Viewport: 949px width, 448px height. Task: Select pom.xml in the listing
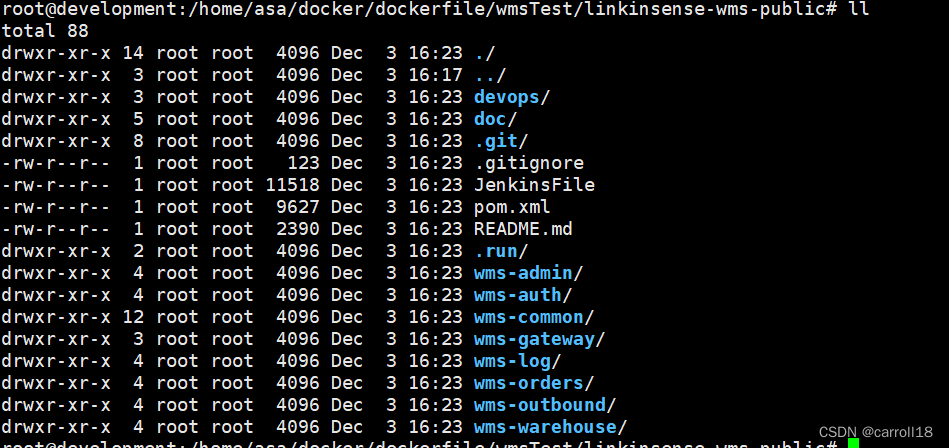pos(512,207)
